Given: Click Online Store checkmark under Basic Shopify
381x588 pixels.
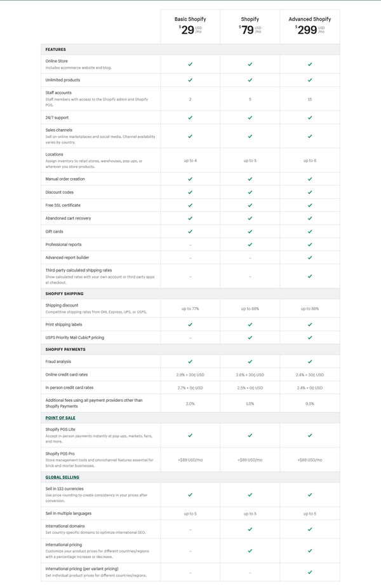Looking at the screenshot, I should point(190,64).
